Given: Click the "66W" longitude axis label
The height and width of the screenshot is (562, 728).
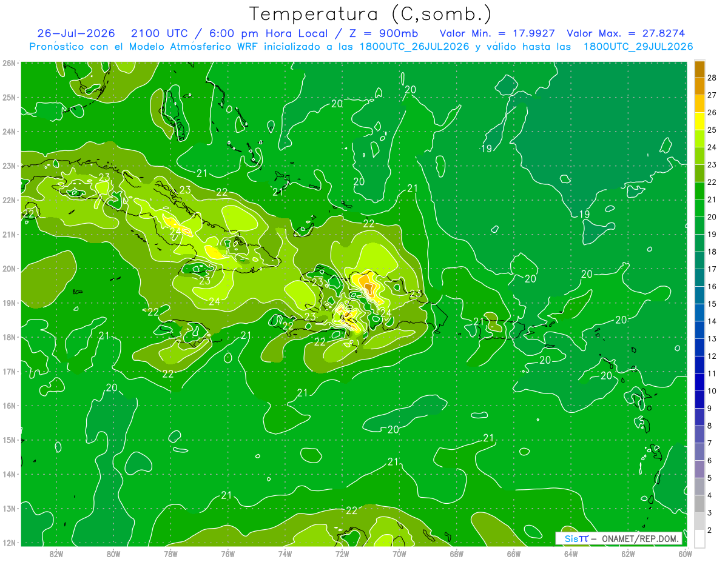Looking at the screenshot, I should 513,553.
